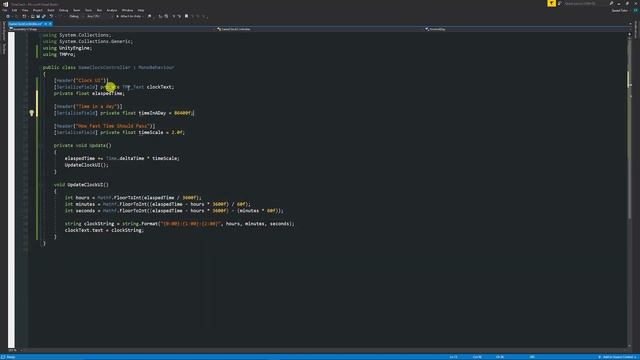Click the UpdateClockUI(); call inside Update
Screen dimensions: 640x360
[x=87, y=165]
